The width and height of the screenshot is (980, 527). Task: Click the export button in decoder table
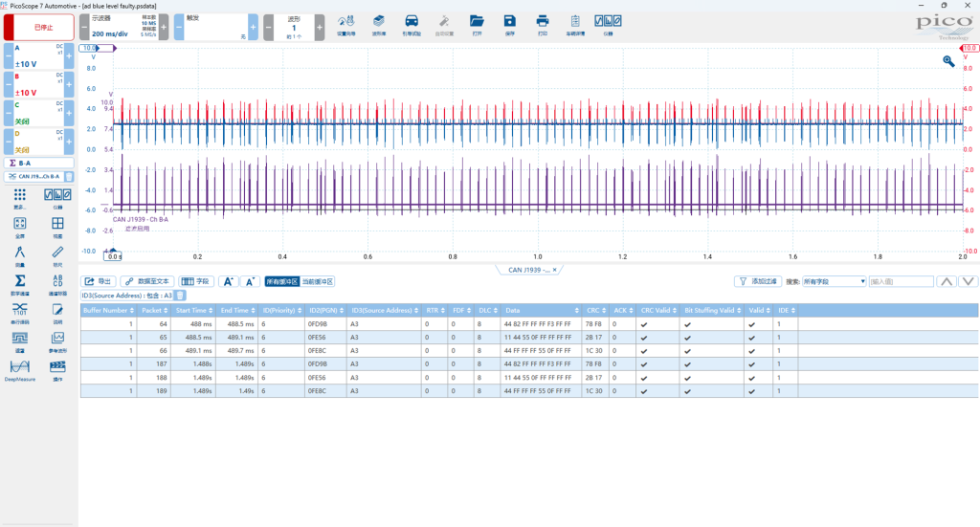(x=99, y=281)
